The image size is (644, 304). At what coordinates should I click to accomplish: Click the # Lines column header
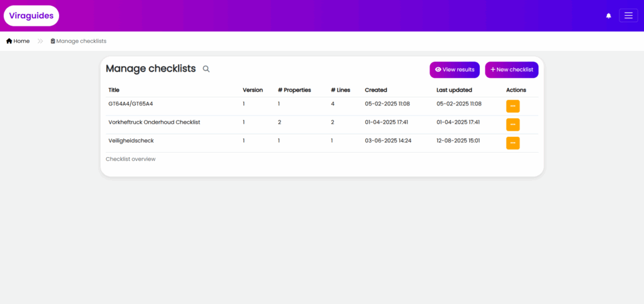[x=340, y=90]
